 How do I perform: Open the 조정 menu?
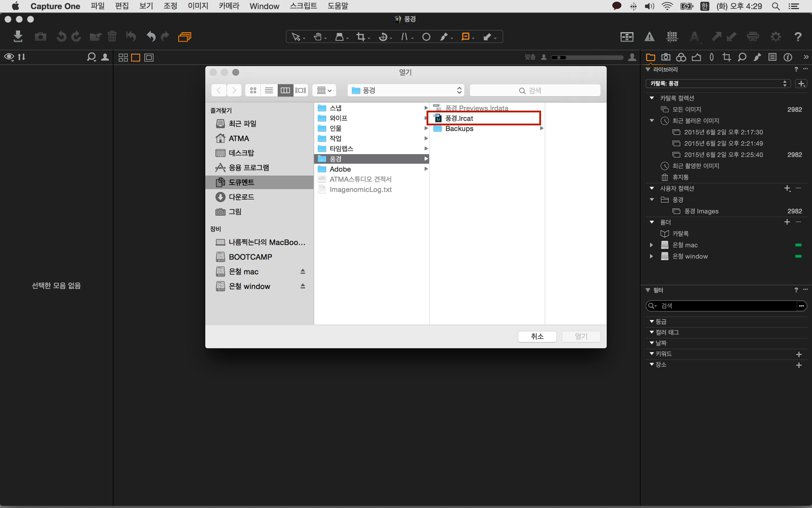170,6
